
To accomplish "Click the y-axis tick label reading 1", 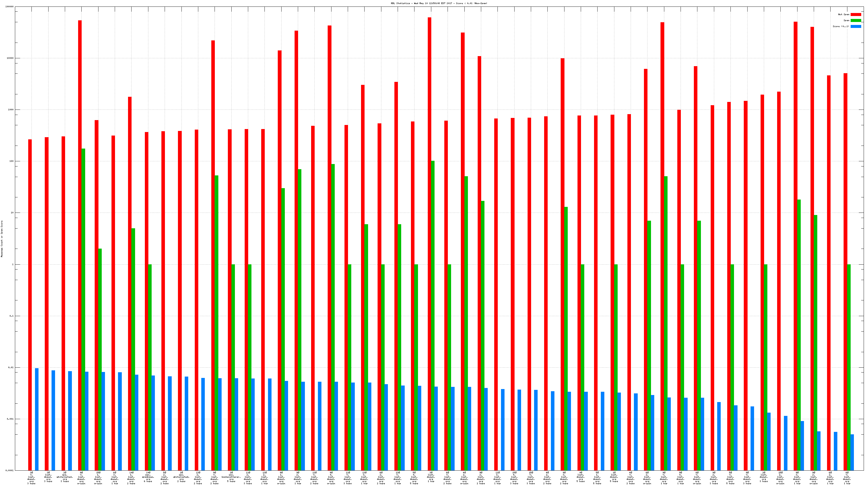I will [x=13, y=264].
